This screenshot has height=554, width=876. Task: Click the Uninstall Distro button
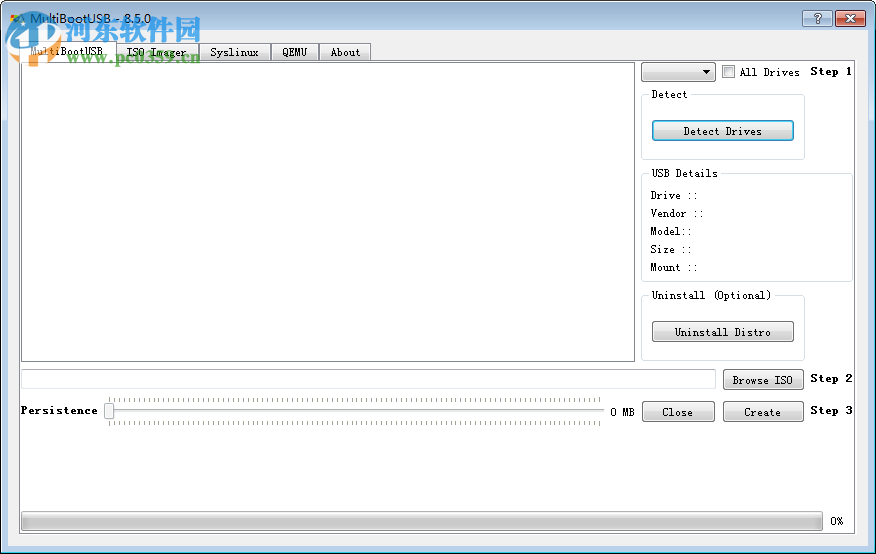point(723,332)
